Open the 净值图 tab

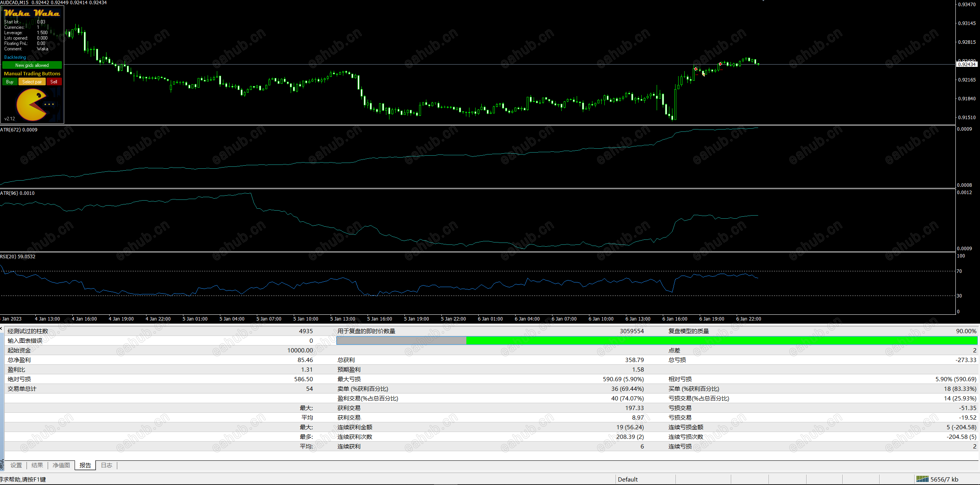(x=61, y=465)
